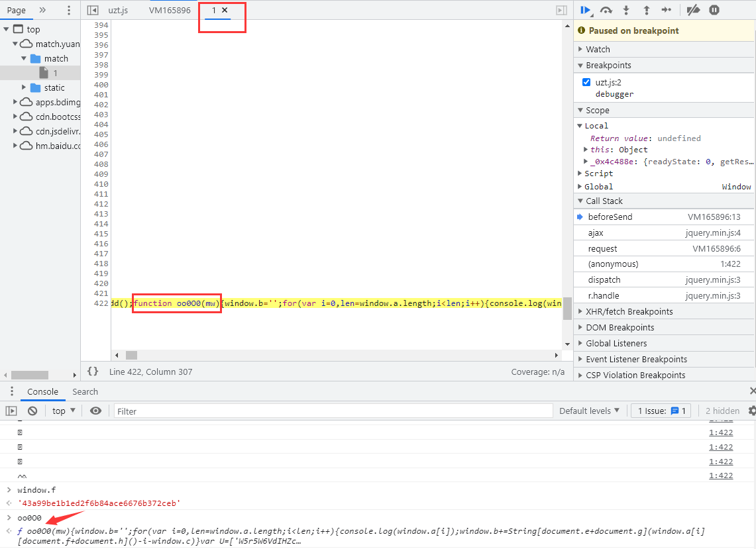
Task: Open the top context selector dropdown
Action: pos(64,411)
